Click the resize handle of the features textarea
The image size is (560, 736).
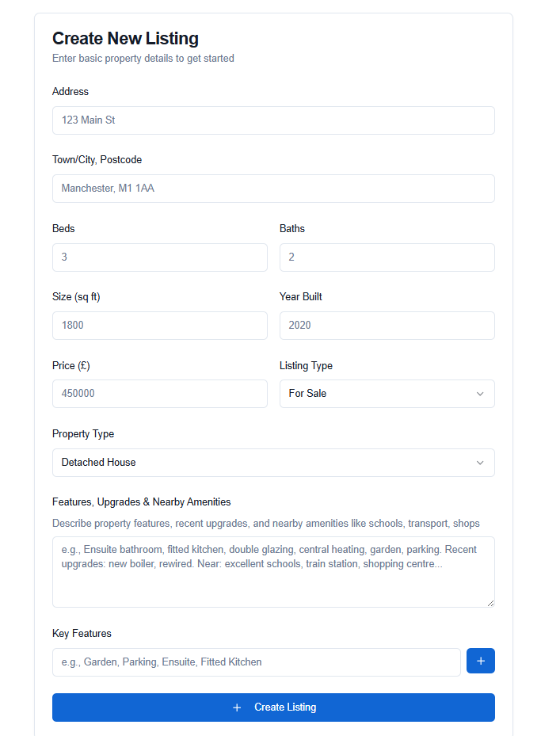(490, 601)
